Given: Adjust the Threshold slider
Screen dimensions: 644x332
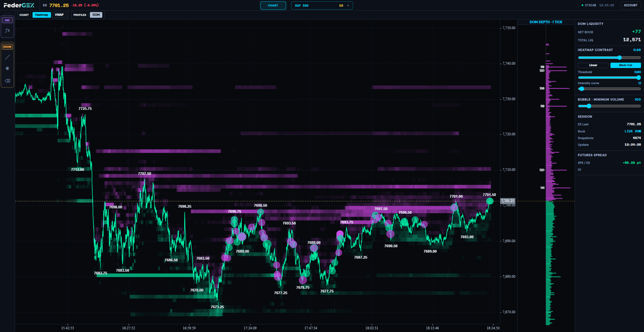Looking at the screenshot, I should 609,77.
